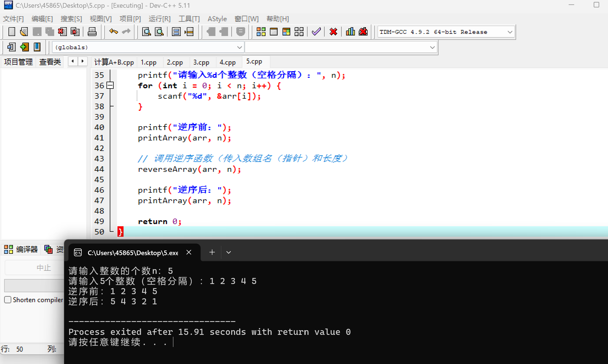This screenshot has width=608, height=364.
Task: Close the 5.exe terminal tab
Action: [x=189, y=252]
